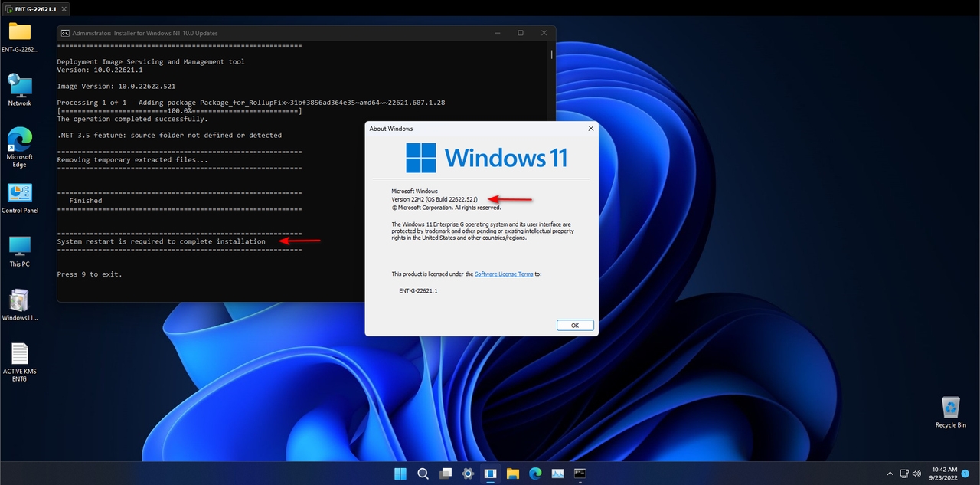Screen dimensions: 980x485
Task: Click the 'Finished' line in the console
Action: click(x=86, y=201)
